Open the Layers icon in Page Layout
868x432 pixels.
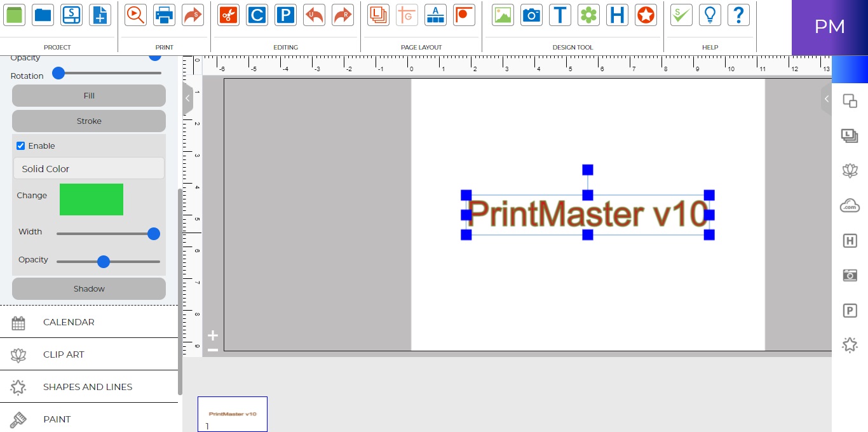click(378, 15)
